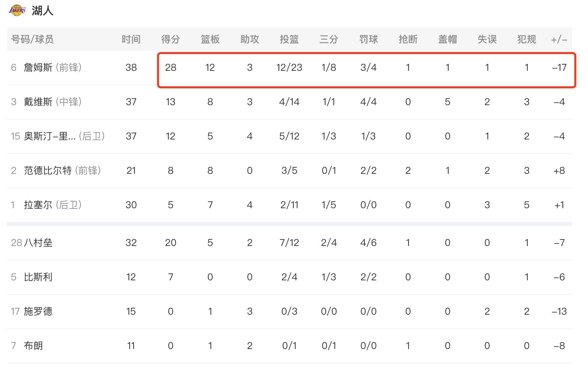选择「范德比尔特」所在行

point(48,170)
